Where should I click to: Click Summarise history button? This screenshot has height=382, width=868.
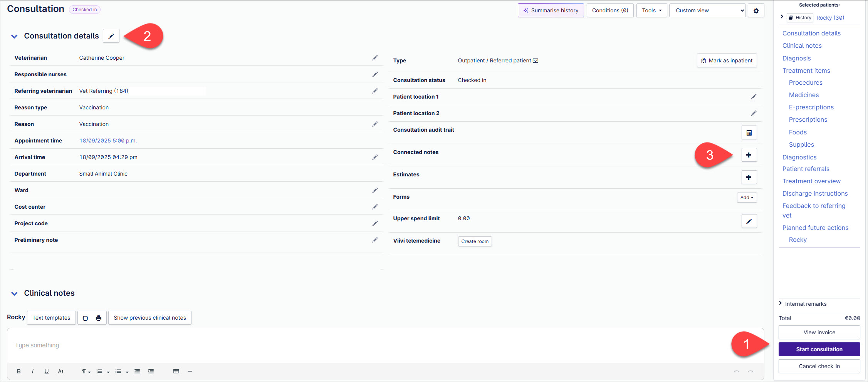551,10
